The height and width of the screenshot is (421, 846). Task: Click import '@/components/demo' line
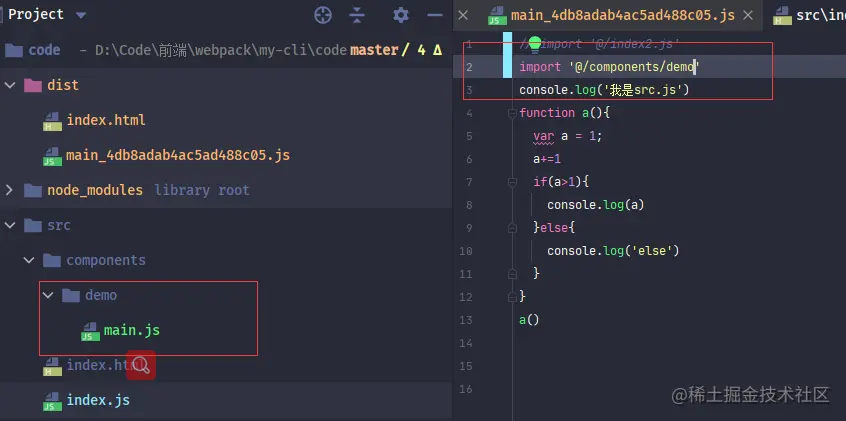pos(609,66)
